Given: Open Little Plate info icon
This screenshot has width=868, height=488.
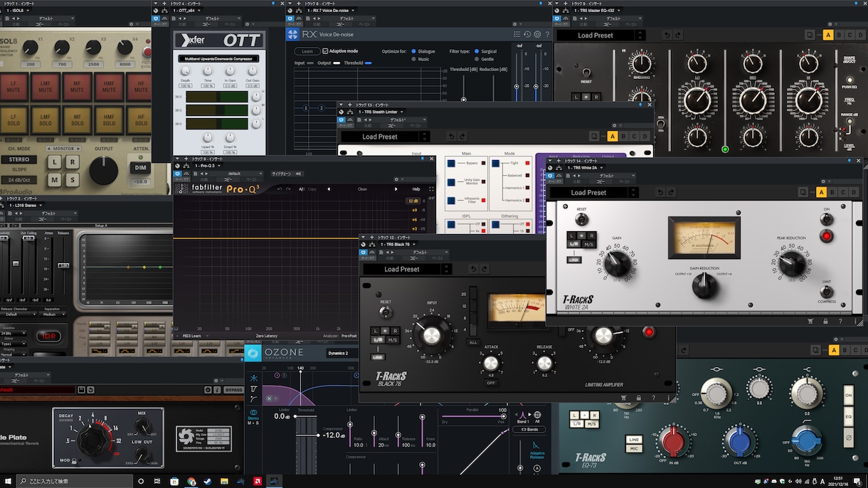Looking at the screenshot, I should click(217, 390).
